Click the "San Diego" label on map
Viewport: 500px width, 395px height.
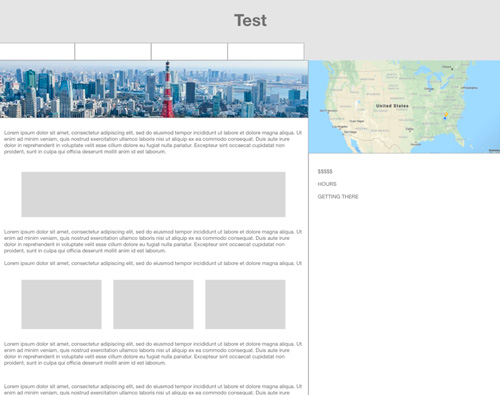tap(350, 132)
